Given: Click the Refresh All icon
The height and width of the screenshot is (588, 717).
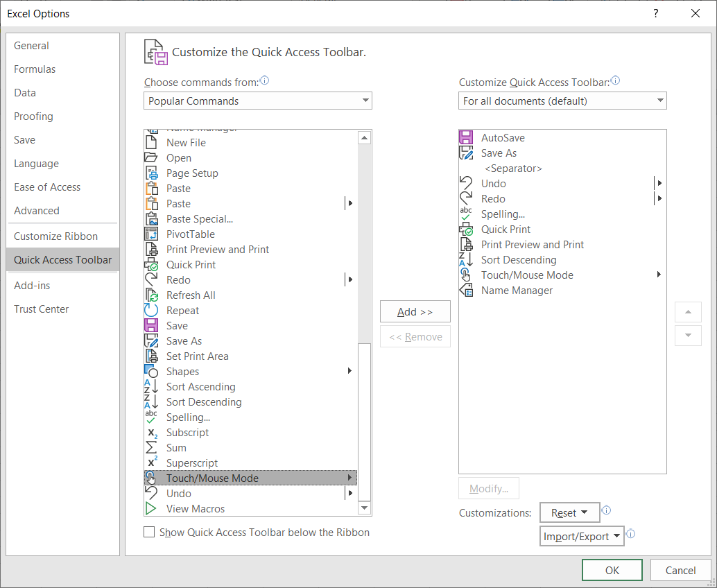Looking at the screenshot, I should pyautogui.click(x=151, y=295).
